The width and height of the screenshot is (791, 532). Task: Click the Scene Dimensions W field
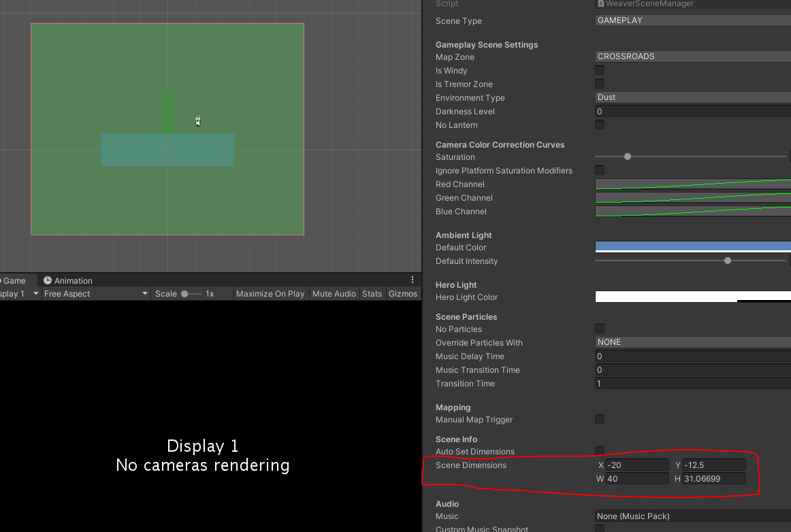click(636, 478)
